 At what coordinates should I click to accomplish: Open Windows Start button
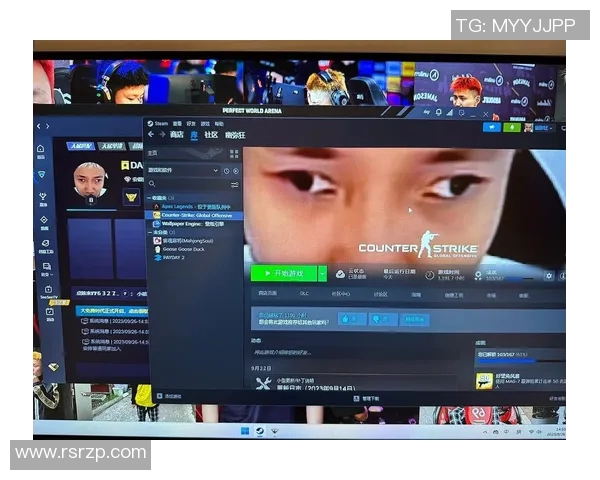point(245,431)
